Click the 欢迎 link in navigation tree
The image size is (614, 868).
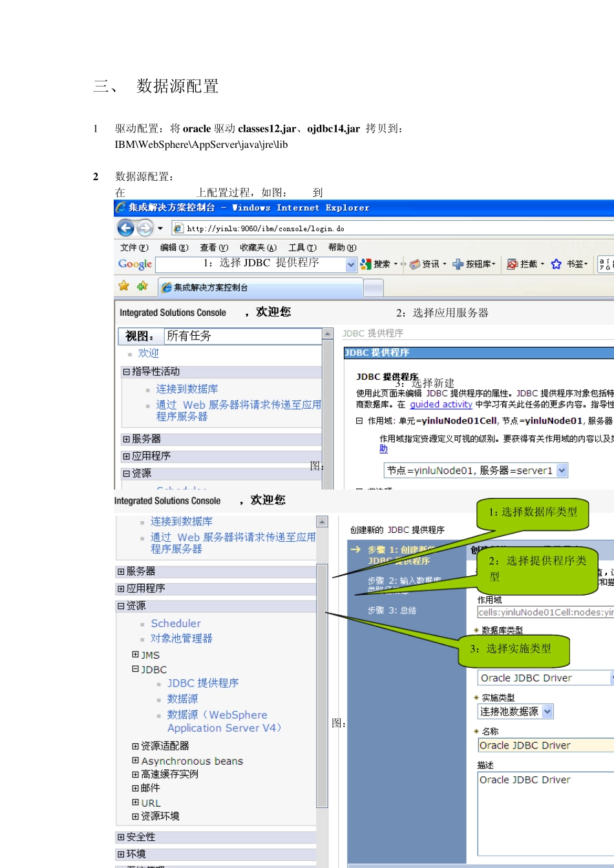[x=148, y=353]
